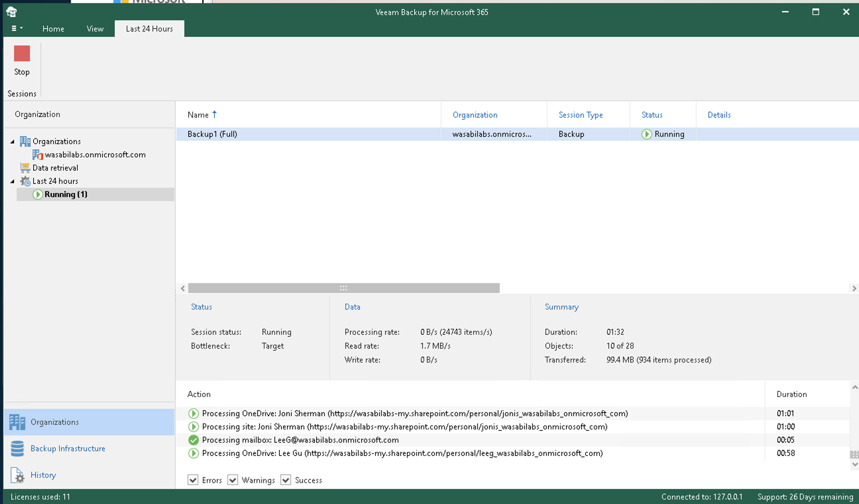Click the wasabilabs.onmicros... organization cell

tap(491, 134)
